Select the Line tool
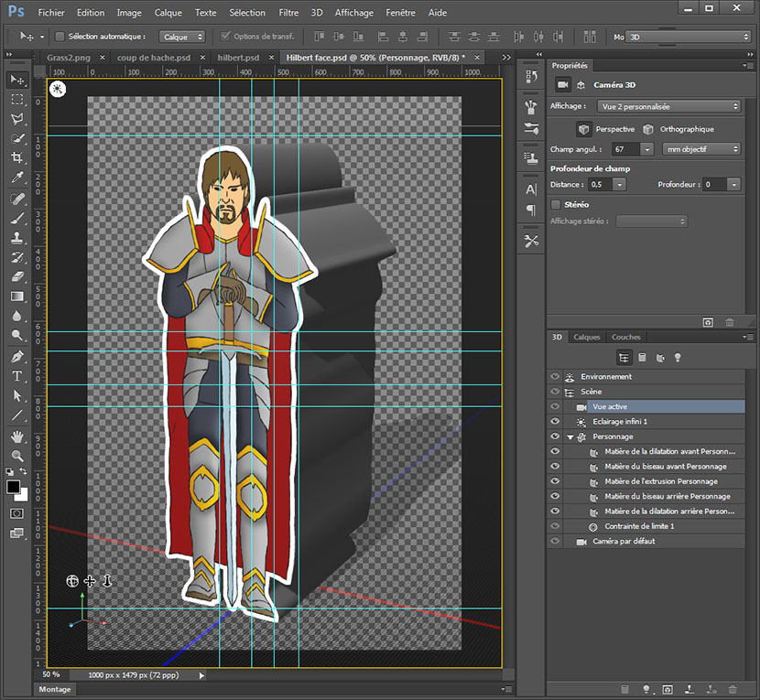This screenshot has width=760, height=700. (17, 415)
